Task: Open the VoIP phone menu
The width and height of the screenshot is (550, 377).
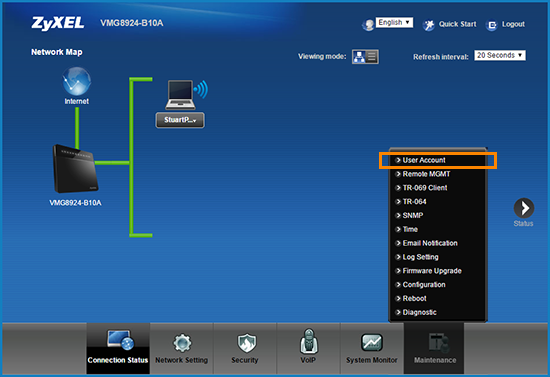Action: click(309, 341)
